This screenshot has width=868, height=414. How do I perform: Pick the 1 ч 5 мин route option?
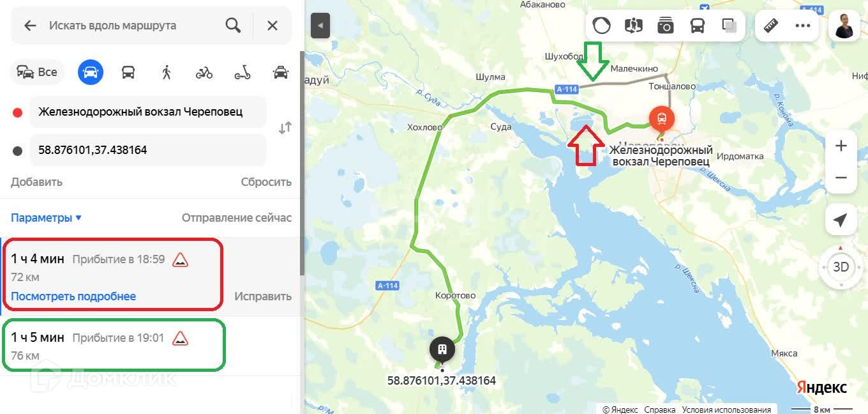click(114, 346)
